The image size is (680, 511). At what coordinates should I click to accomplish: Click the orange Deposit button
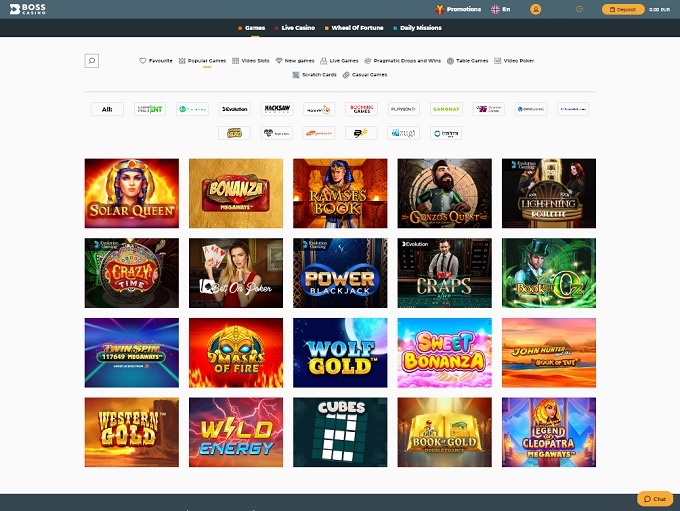pyautogui.click(x=623, y=9)
